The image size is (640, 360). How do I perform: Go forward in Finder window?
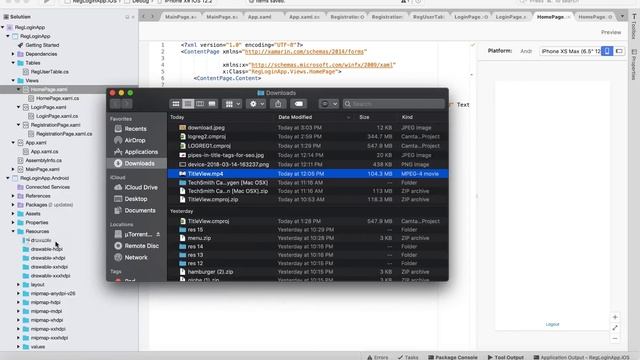[127, 104]
